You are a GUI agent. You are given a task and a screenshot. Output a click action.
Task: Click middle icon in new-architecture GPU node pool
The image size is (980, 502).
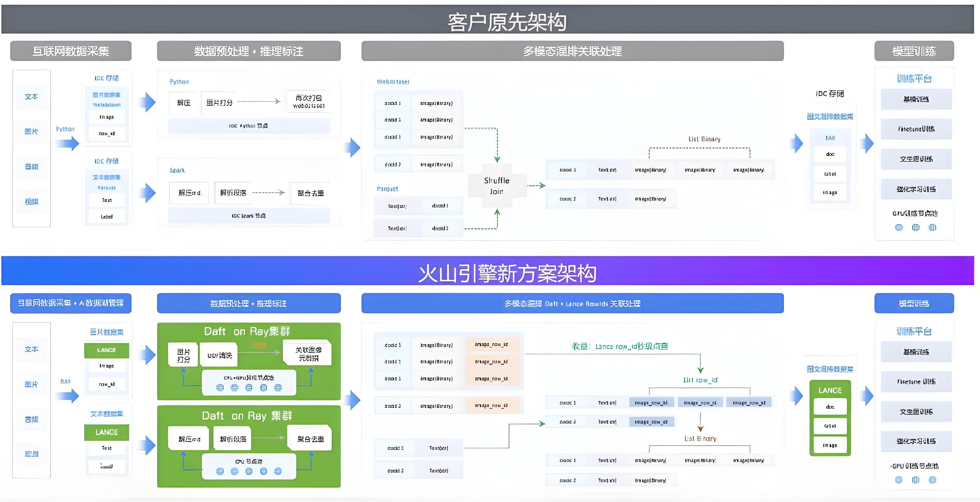(916, 480)
